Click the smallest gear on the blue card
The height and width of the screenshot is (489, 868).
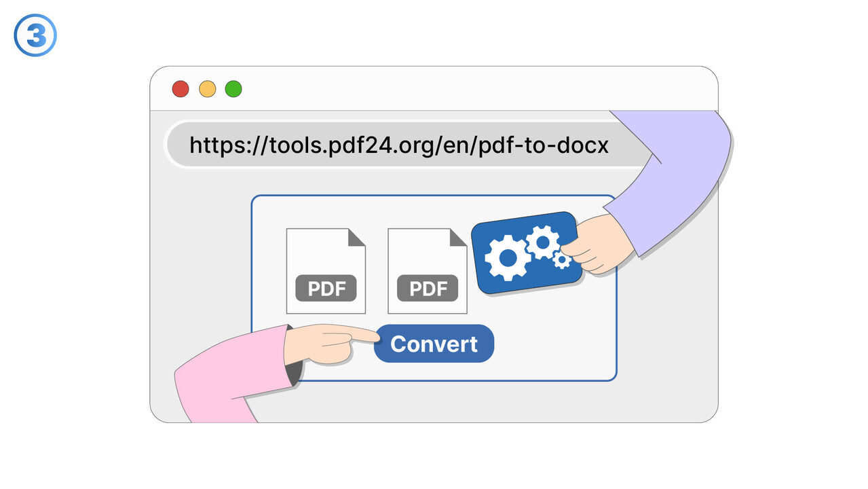click(x=561, y=259)
